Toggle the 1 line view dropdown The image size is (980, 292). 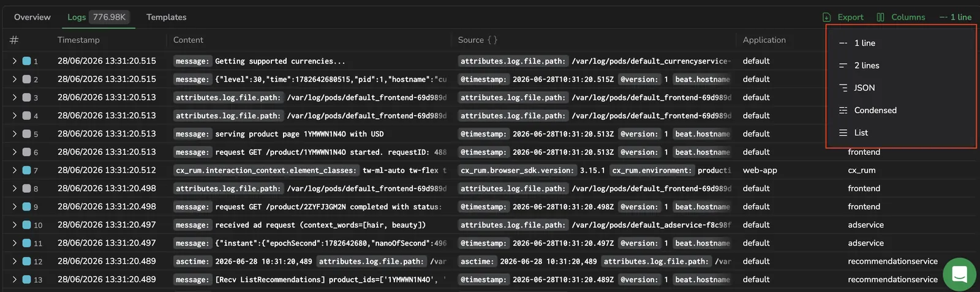click(x=956, y=17)
